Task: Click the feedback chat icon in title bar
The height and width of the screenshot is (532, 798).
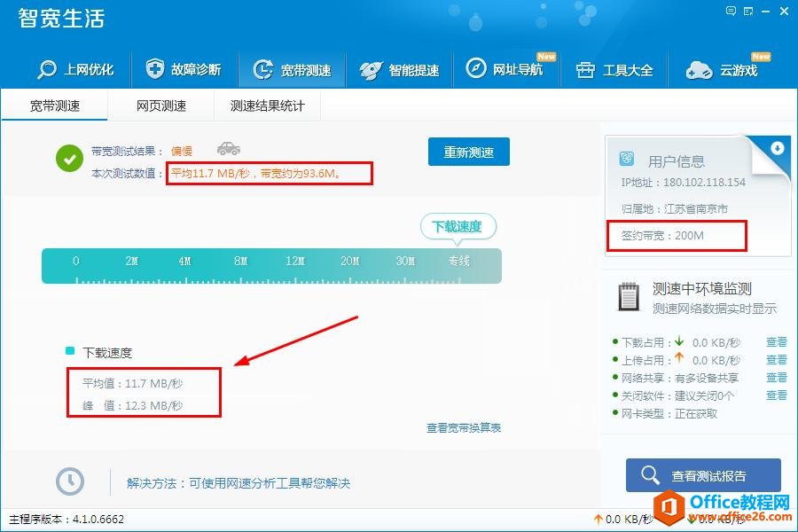Action: tap(731, 12)
